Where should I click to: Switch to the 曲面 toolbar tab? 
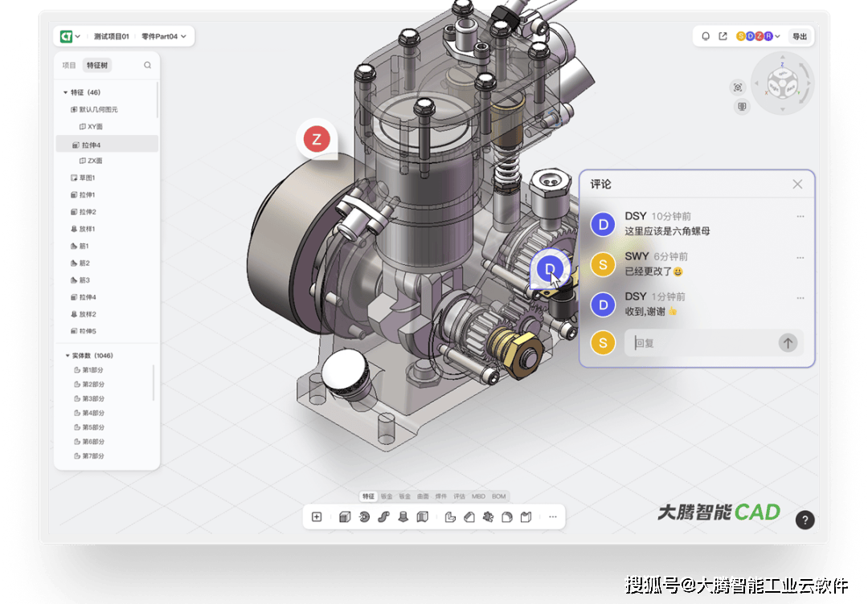click(423, 496)
